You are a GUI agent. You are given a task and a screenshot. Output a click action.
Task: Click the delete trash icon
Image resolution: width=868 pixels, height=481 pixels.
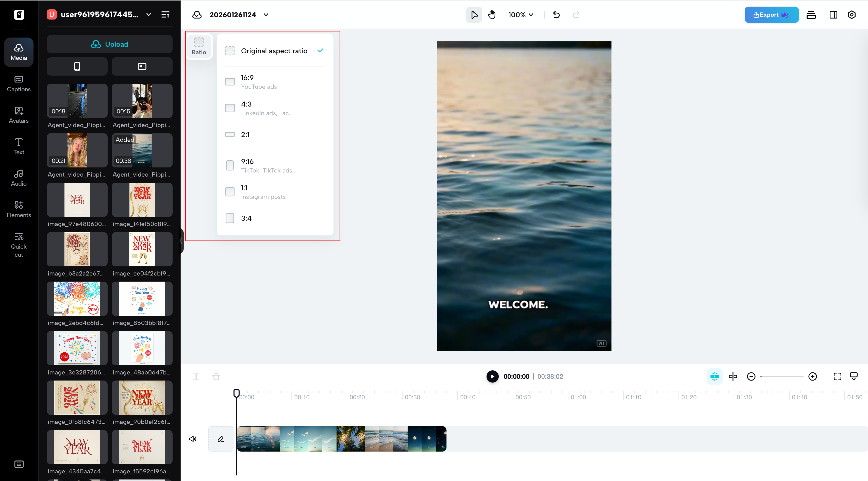point(216,376)
